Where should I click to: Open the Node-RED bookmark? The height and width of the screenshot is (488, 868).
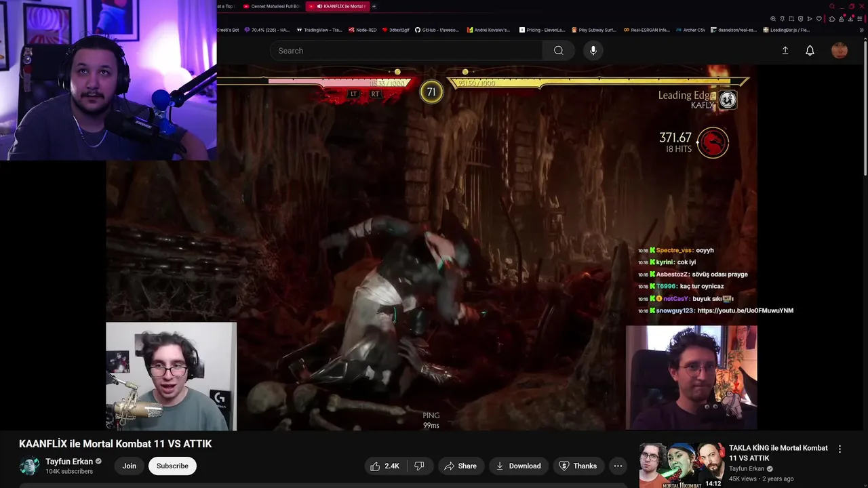point(363,30)
